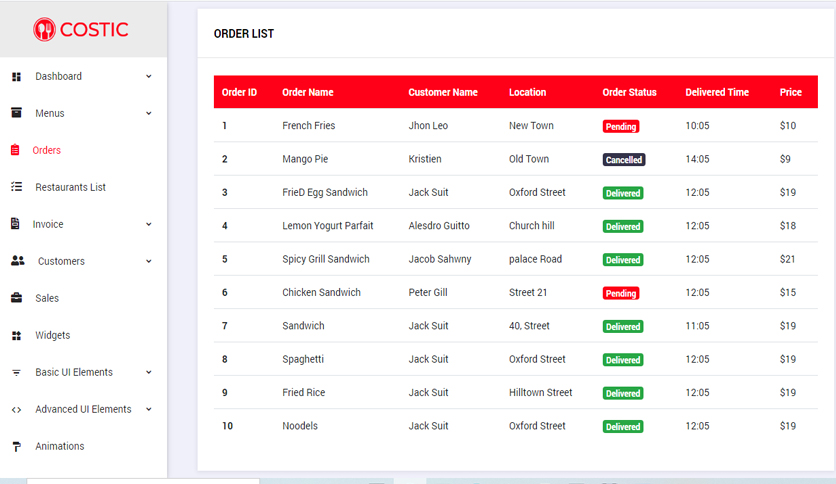Click the red Orders clipboard icon
Image resolution: width=836 pixels, height=484 pixels.
tap(15, 150)
